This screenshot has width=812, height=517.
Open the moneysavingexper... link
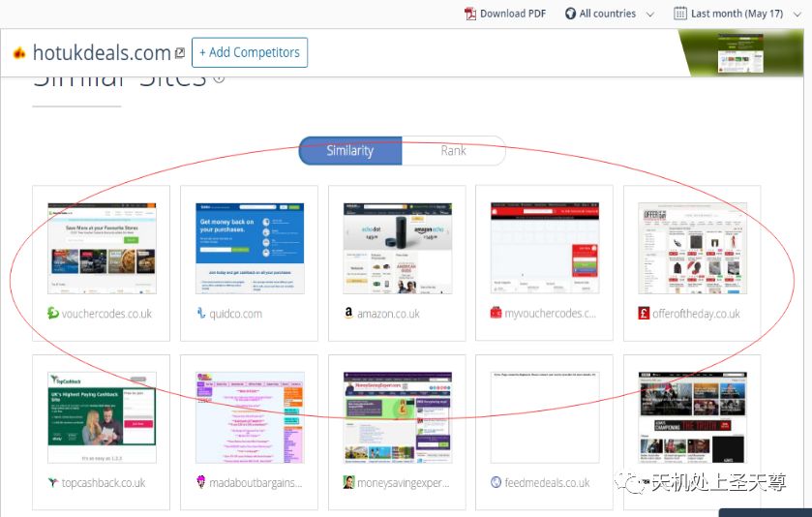click(x=404, y=483)
